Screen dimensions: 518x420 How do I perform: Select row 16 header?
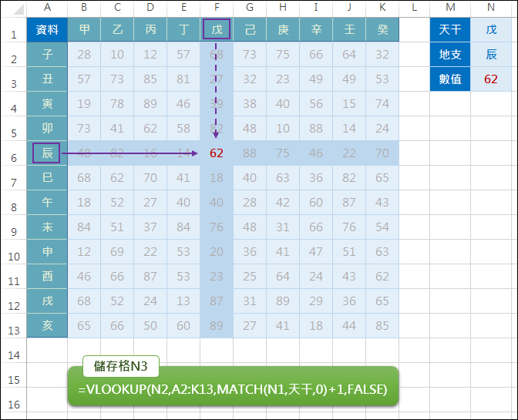(x=14, y=400)
